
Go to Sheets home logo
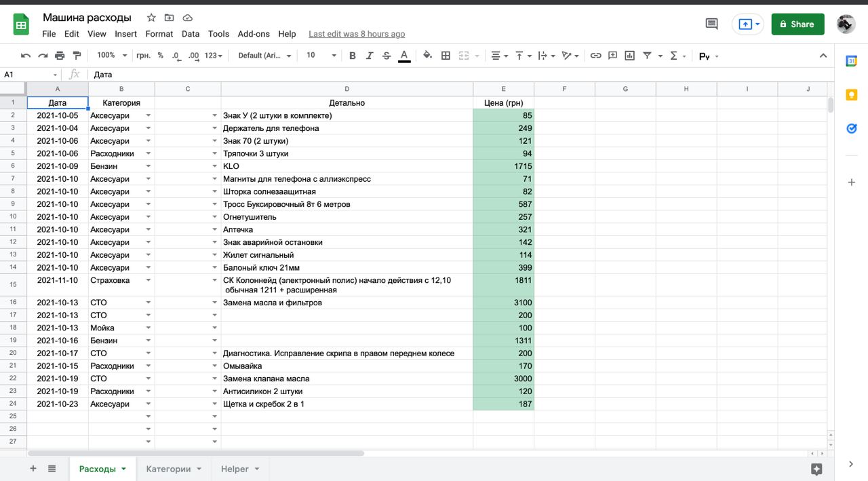[21, 25]
